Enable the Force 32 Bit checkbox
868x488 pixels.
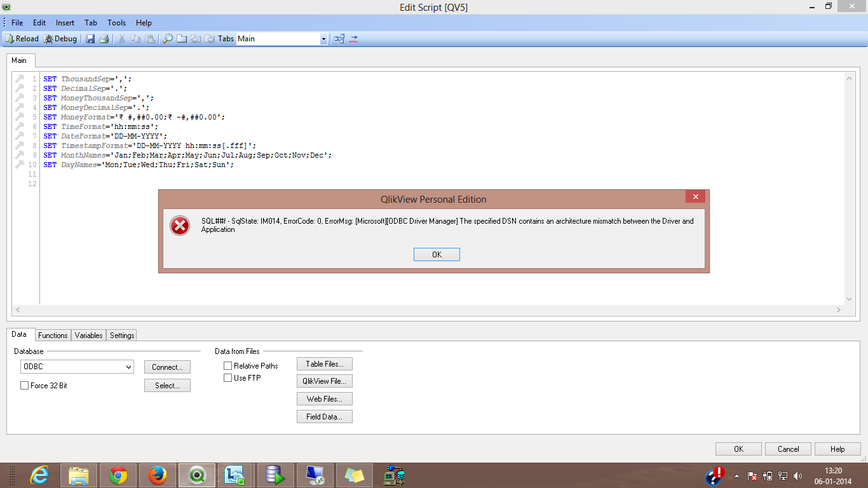(25, 386)
